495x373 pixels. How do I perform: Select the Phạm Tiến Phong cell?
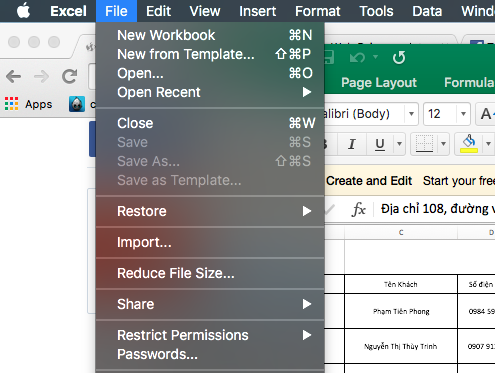401,311
